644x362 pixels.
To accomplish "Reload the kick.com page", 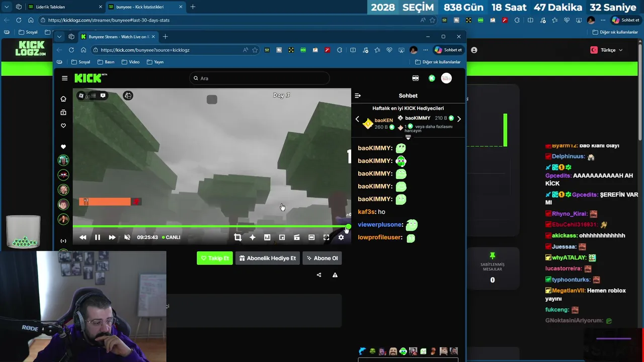I will 71,50.
